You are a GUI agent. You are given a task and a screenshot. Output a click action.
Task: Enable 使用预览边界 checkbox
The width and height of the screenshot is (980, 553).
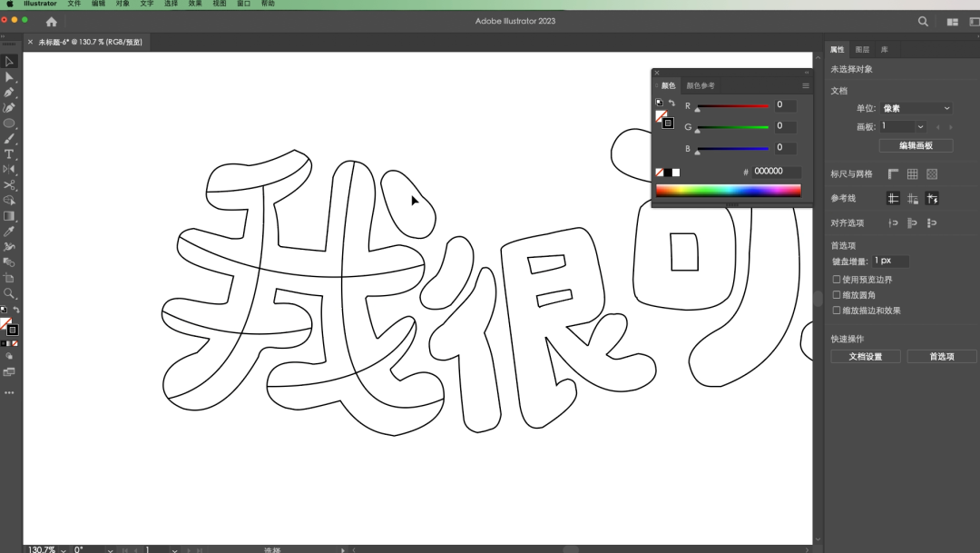tap(837, 280)
